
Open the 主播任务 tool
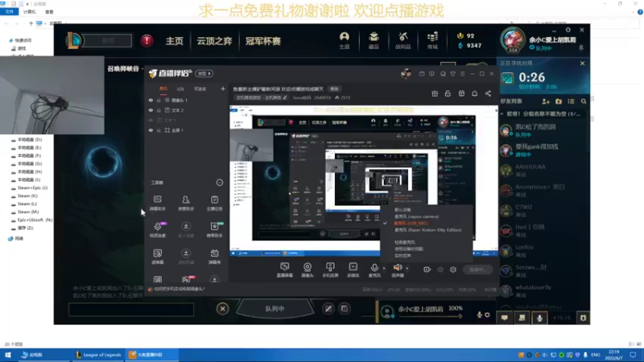[214, 203]
